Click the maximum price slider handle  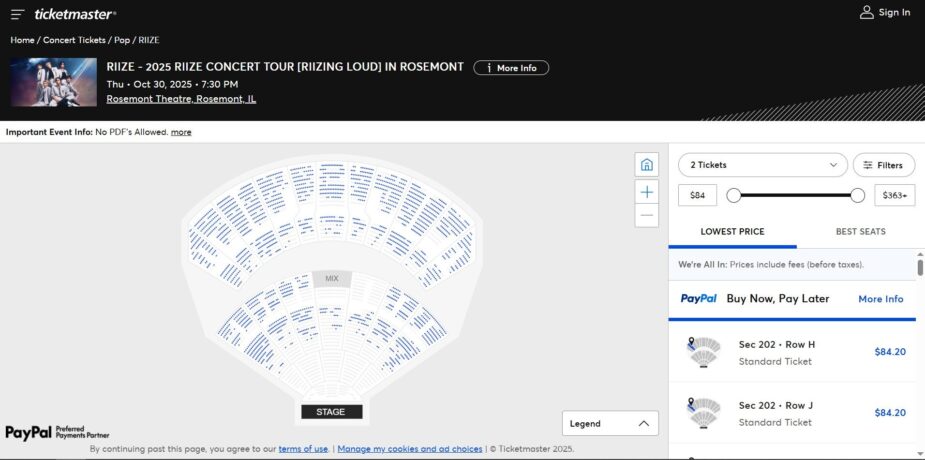(857, 196)
